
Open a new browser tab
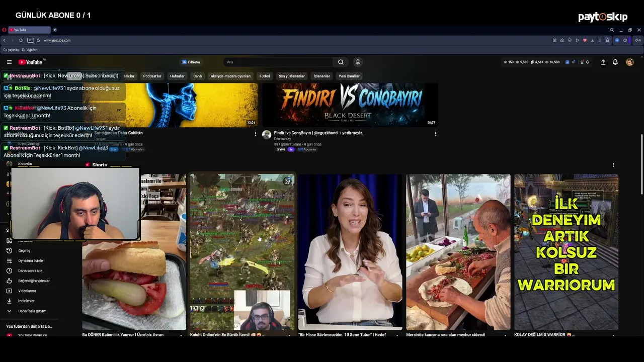[x=55, y=30]
